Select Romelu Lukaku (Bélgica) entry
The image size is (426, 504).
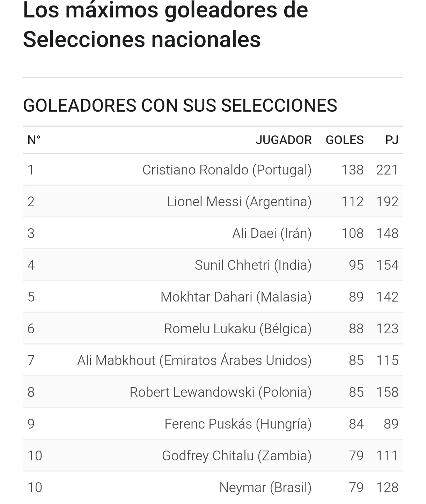[x=238, y=329]
